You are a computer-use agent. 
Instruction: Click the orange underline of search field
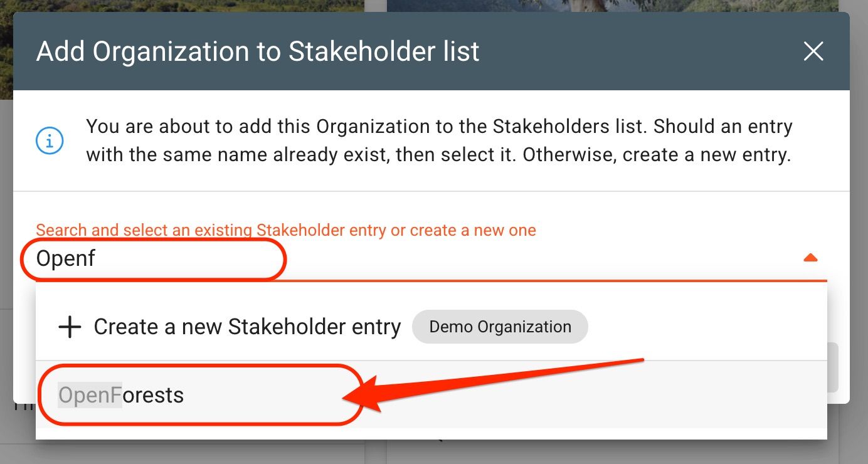click(x=431, y=280)
